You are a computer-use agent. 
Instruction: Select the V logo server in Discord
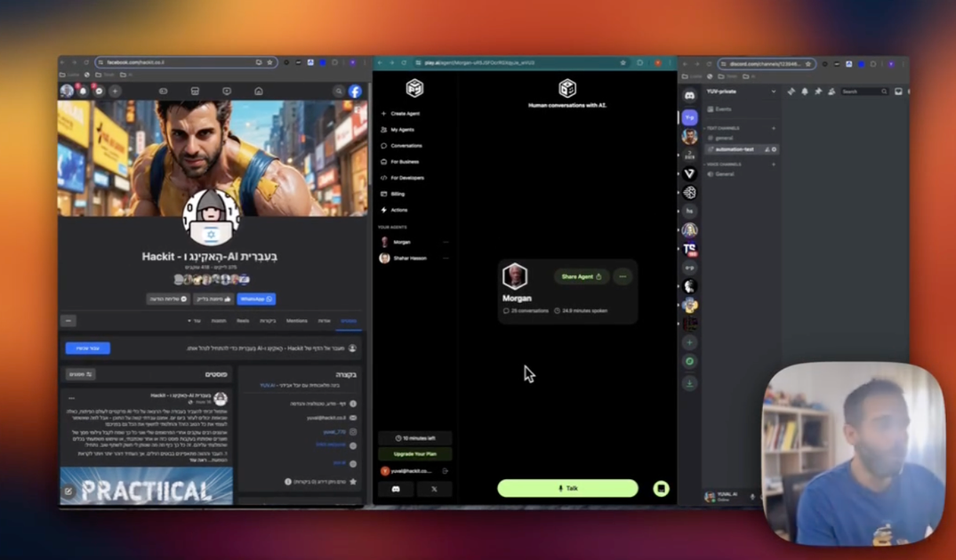pyautogui.click(x=689, y=173)
